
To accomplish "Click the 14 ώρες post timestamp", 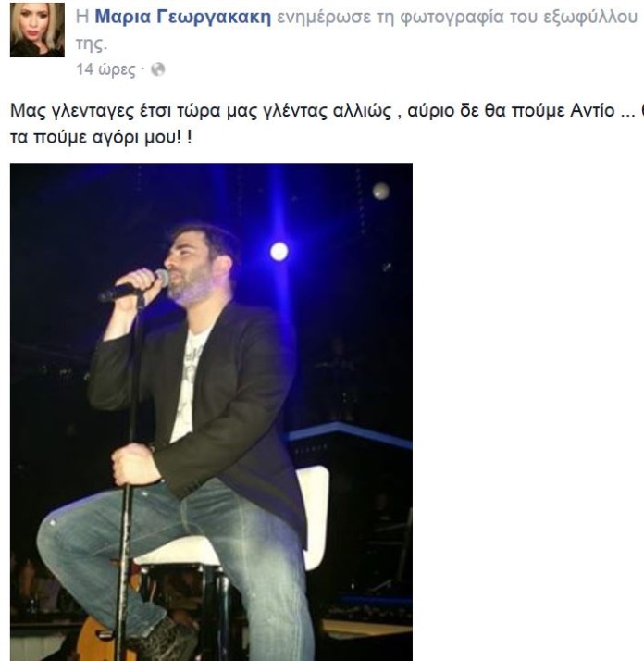I will tap(105, 69).
